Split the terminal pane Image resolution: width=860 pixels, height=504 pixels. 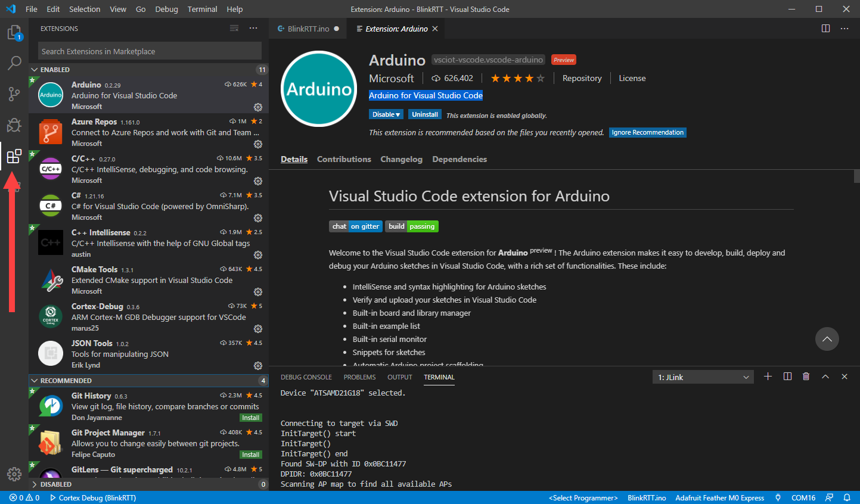(x=787, y=377)
